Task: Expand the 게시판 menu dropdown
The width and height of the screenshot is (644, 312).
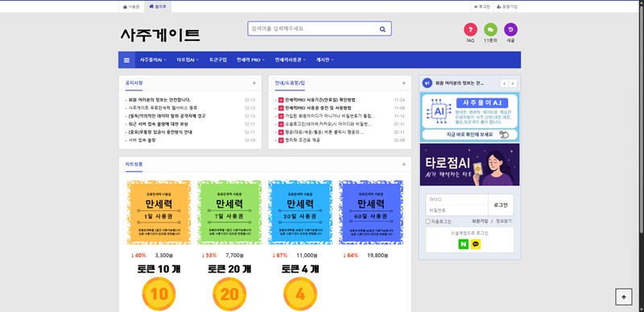Action: click(x=325, y=60)
